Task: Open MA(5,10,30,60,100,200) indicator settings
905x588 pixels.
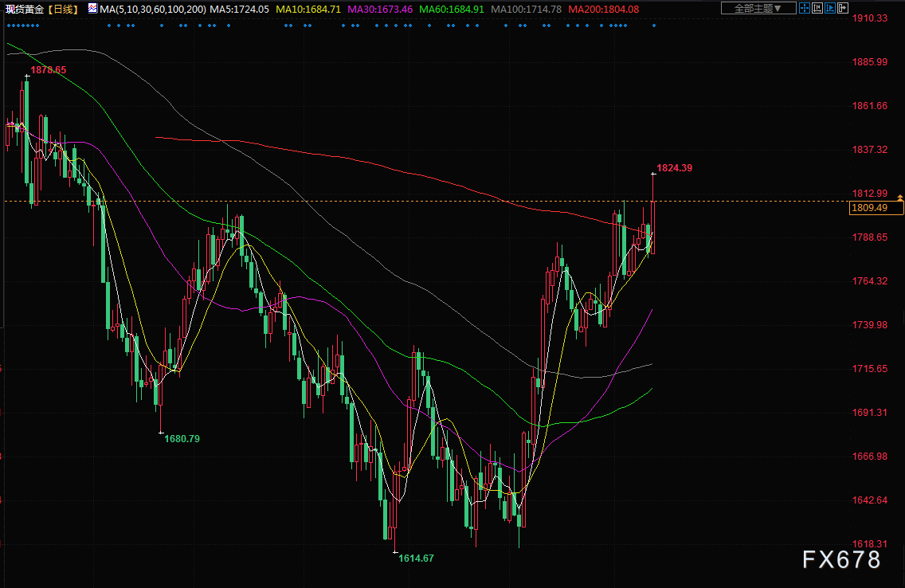Action: pos(153,10)
